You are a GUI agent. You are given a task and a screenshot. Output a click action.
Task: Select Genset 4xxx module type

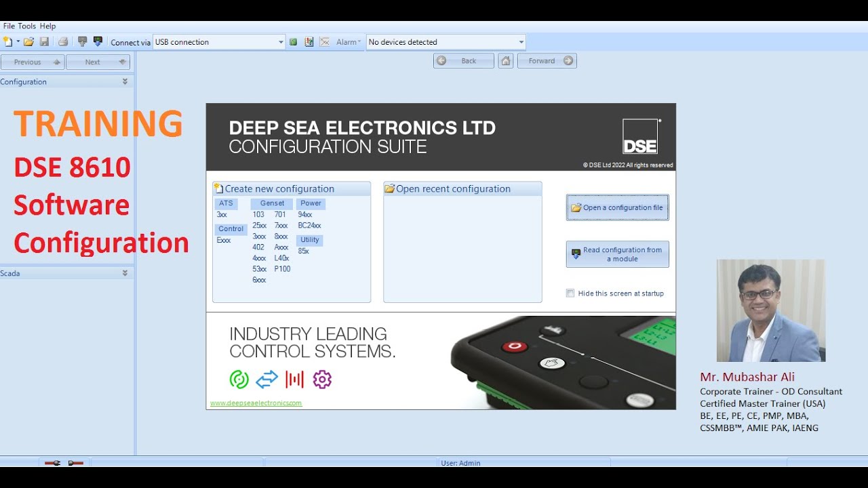tap(259, 258)
